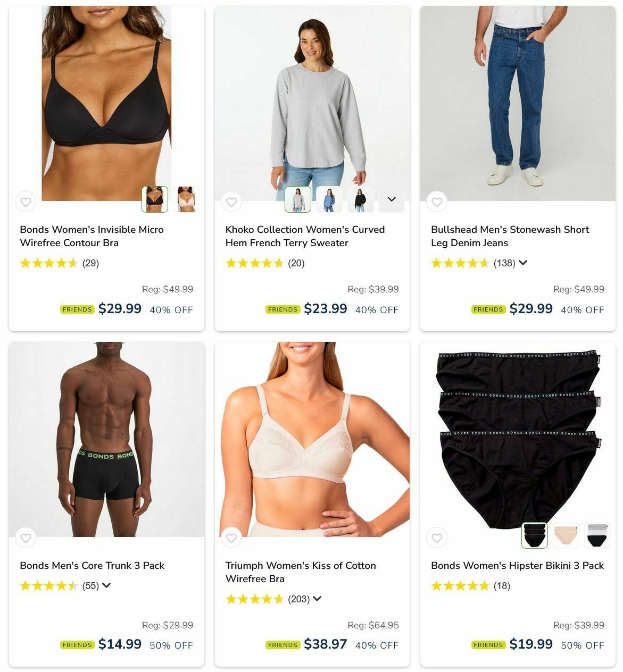This screenshot has height=672, width=623.
Task: Add Bonds Invisible Micro Bra to wishlist
Action: [26, 202]
